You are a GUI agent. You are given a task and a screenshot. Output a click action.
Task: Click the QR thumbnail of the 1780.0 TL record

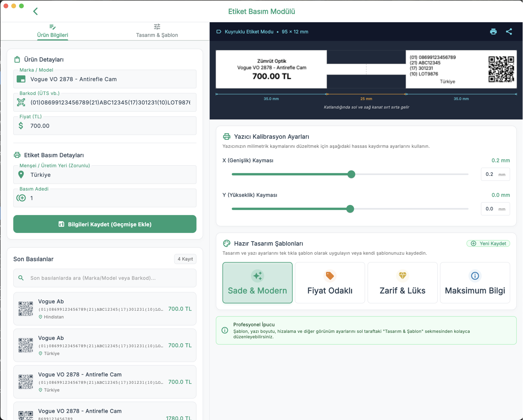pyautogui.click(x=26, y=415)
